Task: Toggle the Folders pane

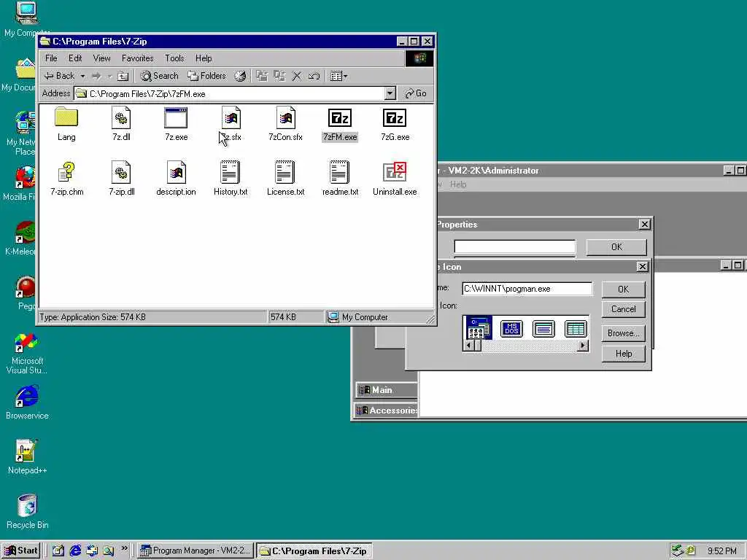Action: (x=206, y=76)
